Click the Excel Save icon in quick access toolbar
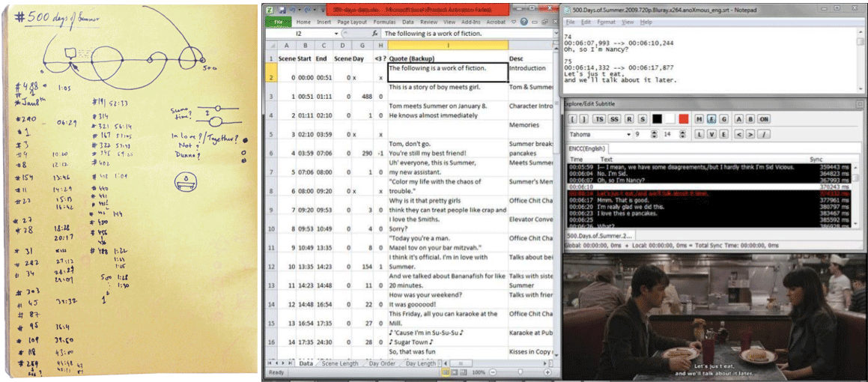868x382 pixels. click(x=282, y=10)
